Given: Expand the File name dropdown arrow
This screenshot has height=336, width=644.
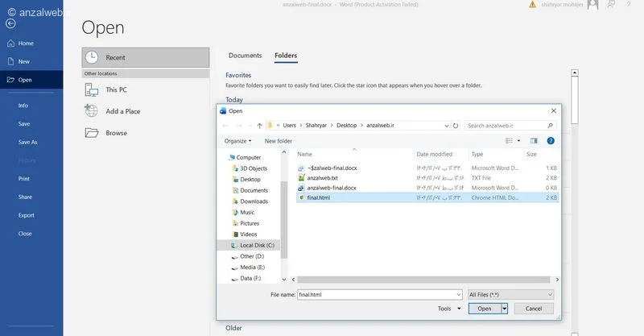Looking at the screenshot, I should tap(459, 294).
